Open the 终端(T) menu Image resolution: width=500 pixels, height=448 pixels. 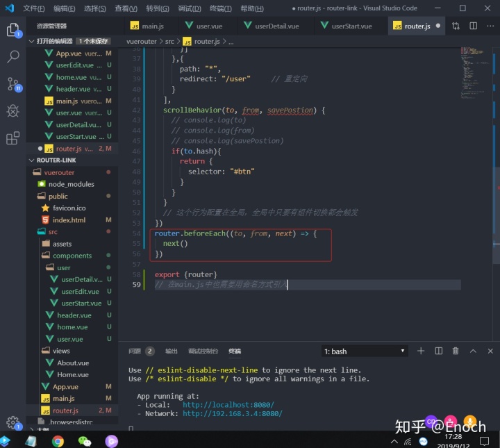(221, 8)
